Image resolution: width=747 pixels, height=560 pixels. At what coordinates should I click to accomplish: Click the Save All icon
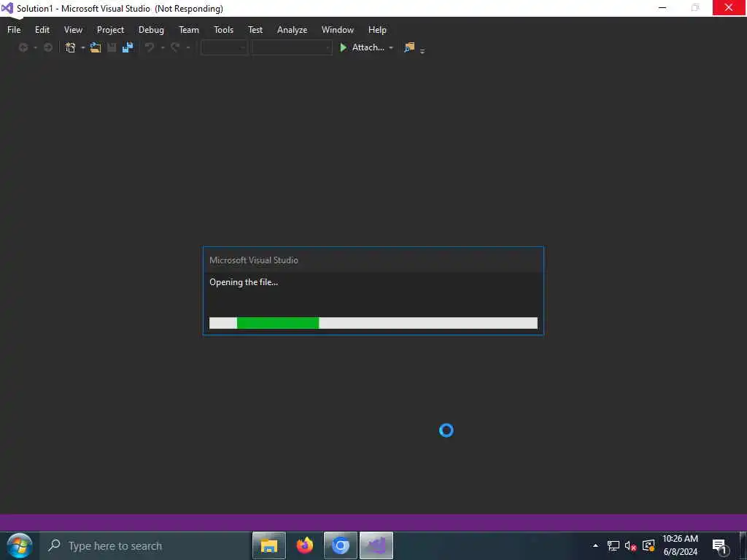tap(127, 47)
